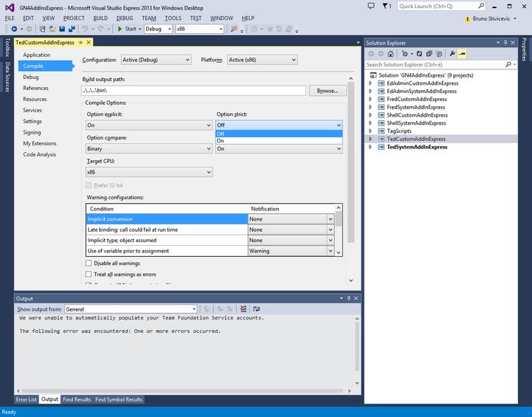
Task: Open the TOOLS menu
Action: tap(173, 18)
